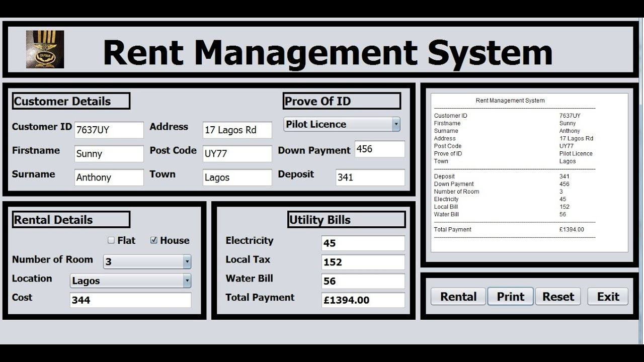Image resolution: width=644 pixels, height=362 pixels.
Task: Open the Pilot Licence ID dropdown
Action: pyautogui.click(x=342, y=124)
